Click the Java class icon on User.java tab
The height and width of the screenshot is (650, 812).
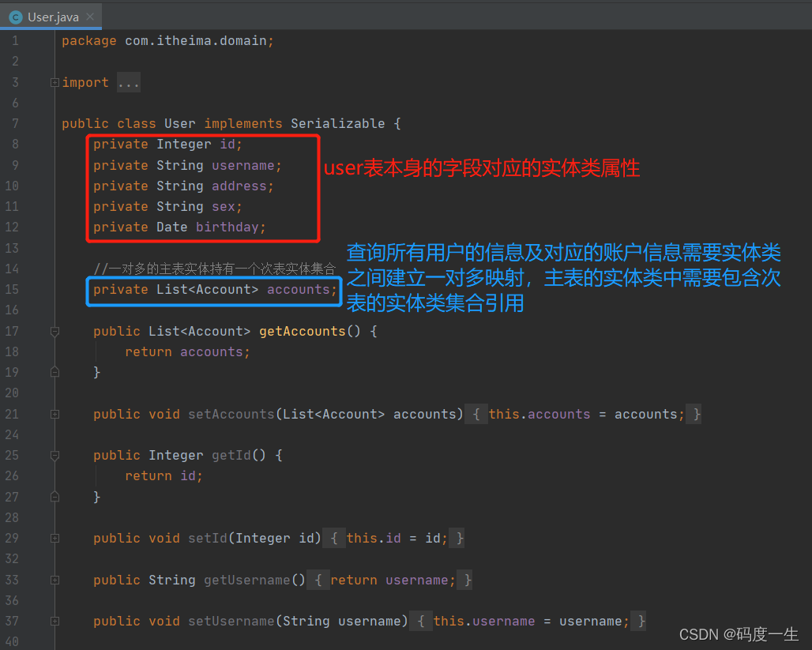point(16,17)
